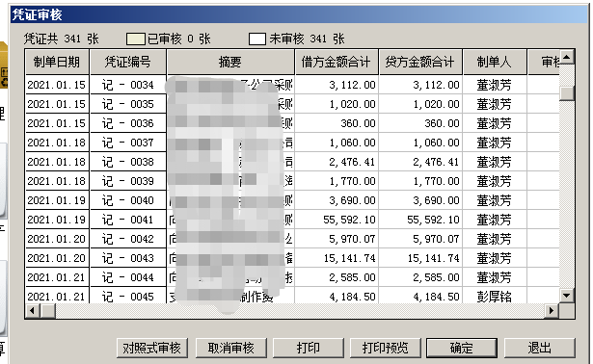This screenshot has width=593, height=364.
Task: Click date cell in row 记 - 0040
Action: click(57, 200)
